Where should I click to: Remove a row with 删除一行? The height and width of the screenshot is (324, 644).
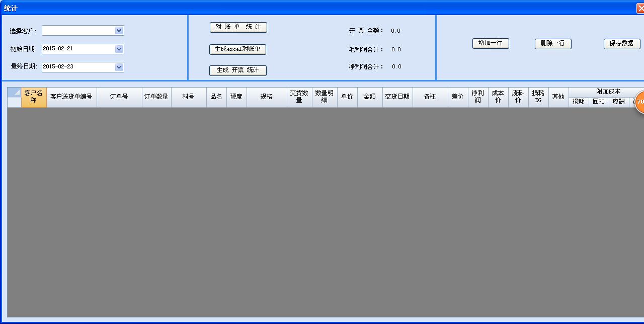coord(553,44)
